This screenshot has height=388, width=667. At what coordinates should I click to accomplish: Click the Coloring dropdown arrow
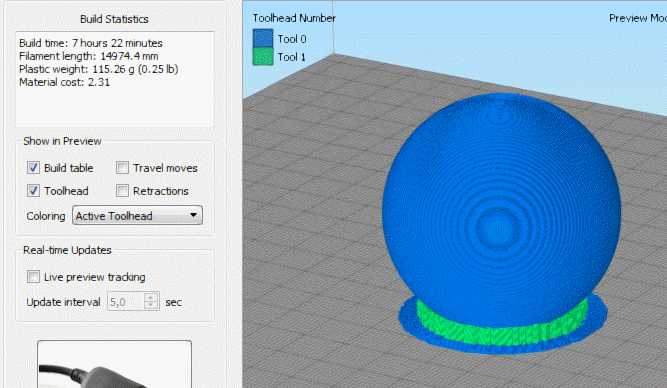194,215
